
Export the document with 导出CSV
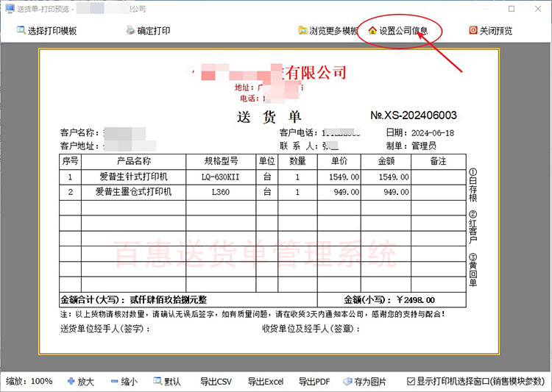tap(216, 382)
